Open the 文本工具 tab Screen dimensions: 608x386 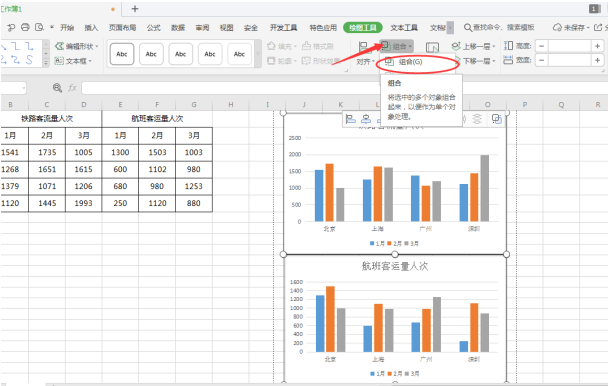404,28
